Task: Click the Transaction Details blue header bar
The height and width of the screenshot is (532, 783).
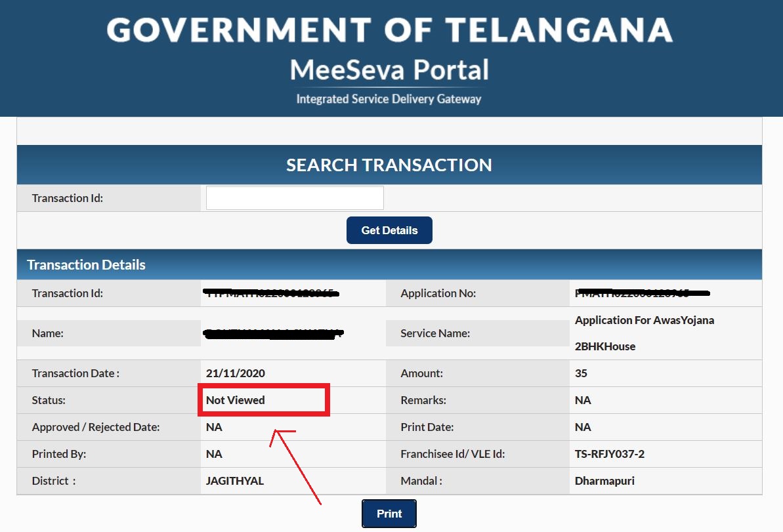Action: (86, 264)
